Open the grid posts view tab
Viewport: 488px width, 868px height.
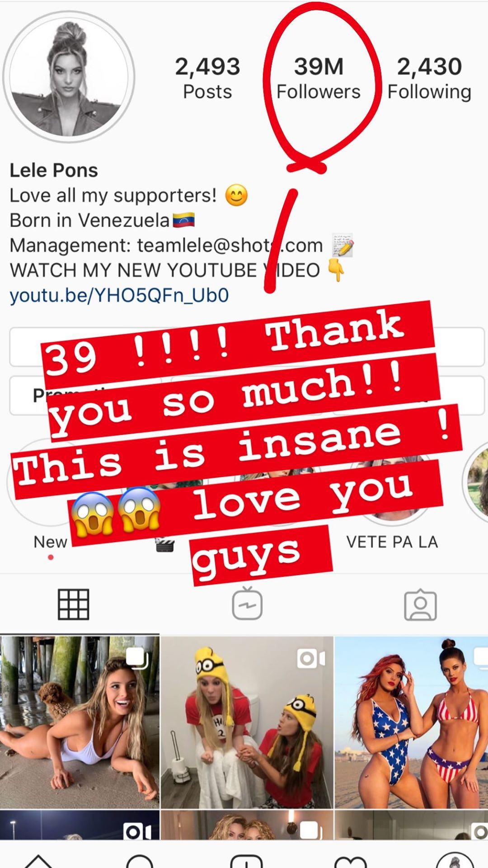pos(74,604)
